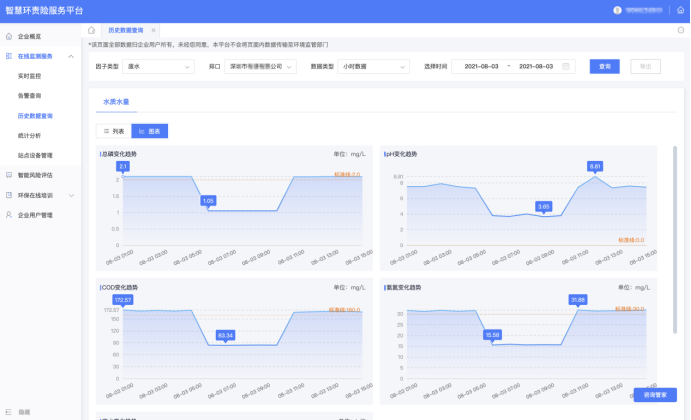Open 企业概览 in the sidebar

coord(29,37)
